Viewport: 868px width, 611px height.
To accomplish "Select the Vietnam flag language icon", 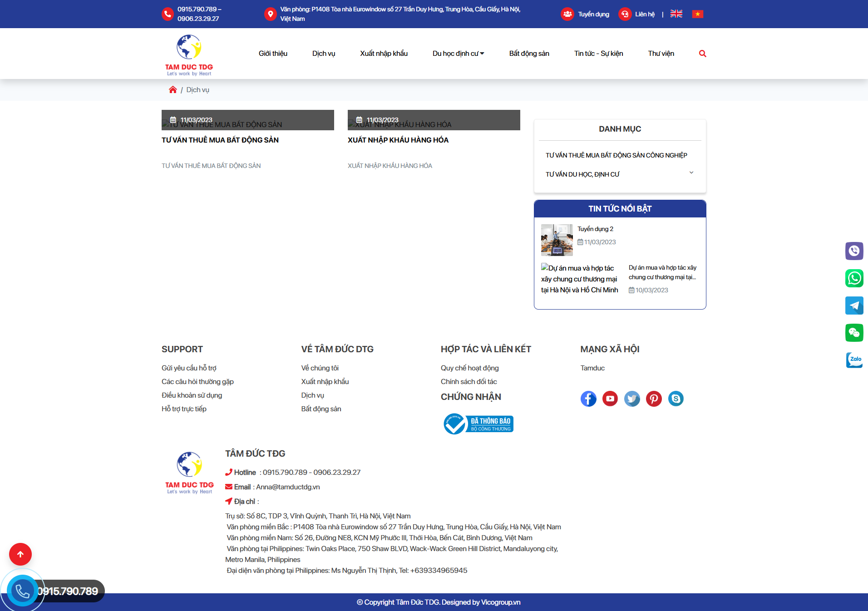I will [697, 14].
